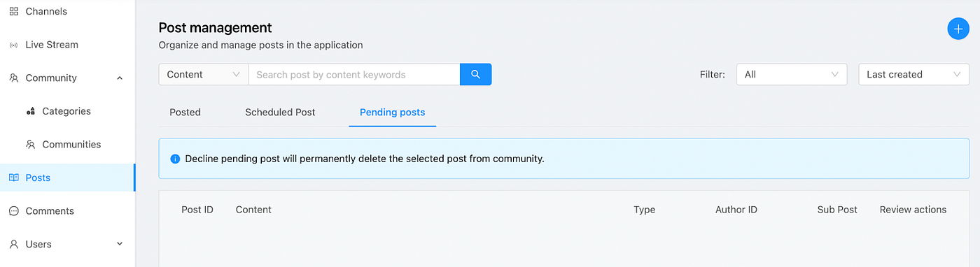Collapse the Community section chevron
Viewport: 980px width, 267px height.
coord(120,78)
